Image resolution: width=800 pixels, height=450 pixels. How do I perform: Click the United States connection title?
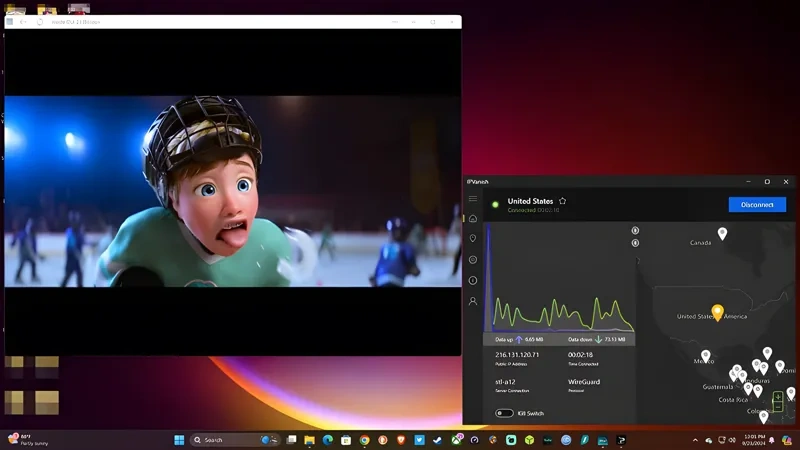tap(530, 201)
